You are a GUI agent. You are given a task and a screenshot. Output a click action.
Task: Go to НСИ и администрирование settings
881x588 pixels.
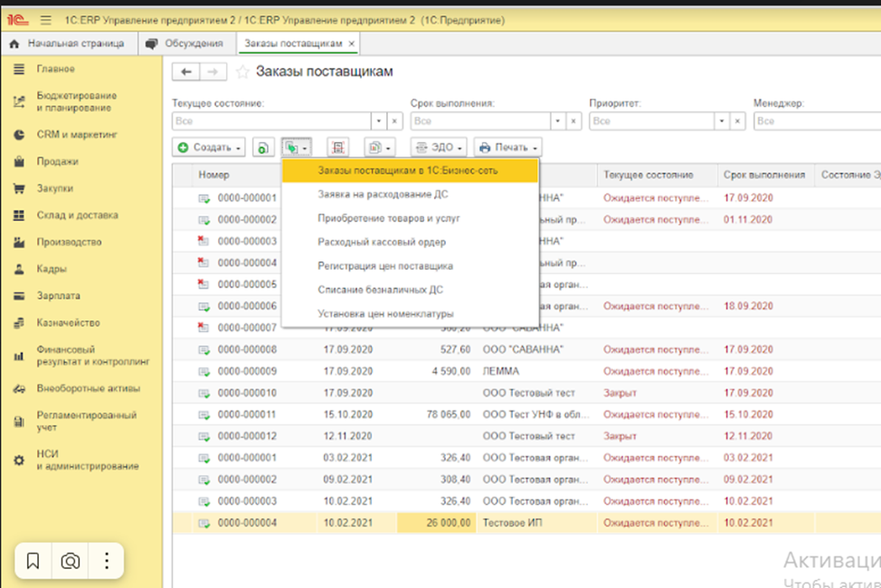[87, 460]
